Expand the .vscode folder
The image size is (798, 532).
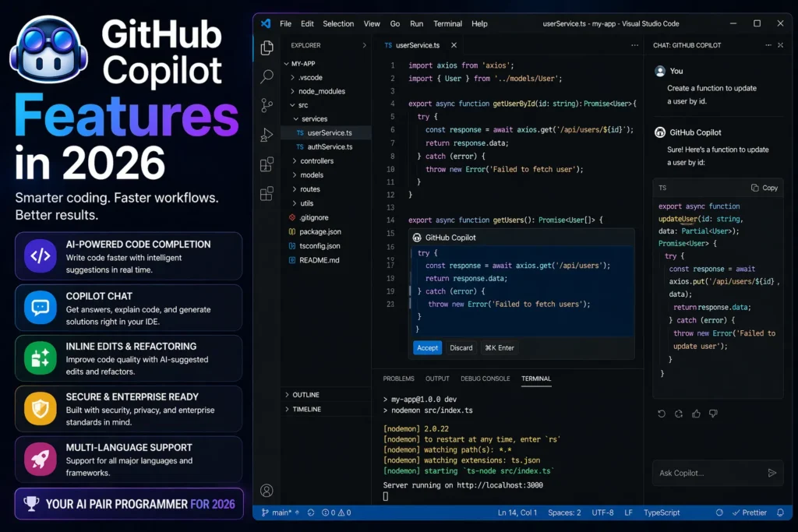[293, 77]
